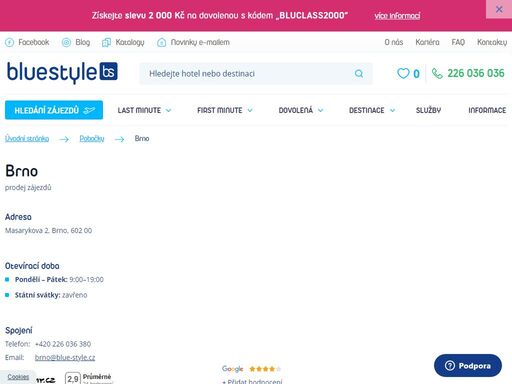This screenshot has height=384, width=512.
Task: Open the Kontakty page
Action: coord(492,42)
